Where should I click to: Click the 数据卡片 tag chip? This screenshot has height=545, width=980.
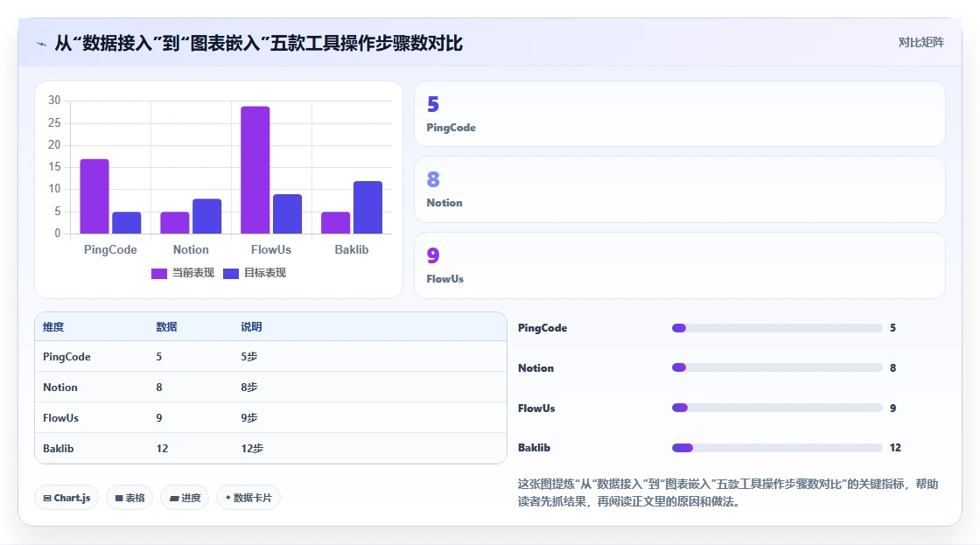pos(248,498)
